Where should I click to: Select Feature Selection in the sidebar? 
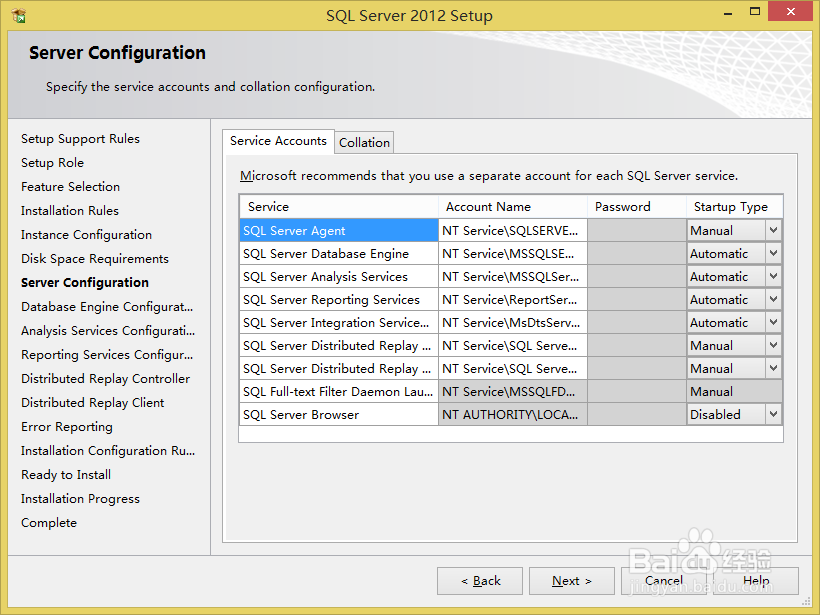coord(70,186)
